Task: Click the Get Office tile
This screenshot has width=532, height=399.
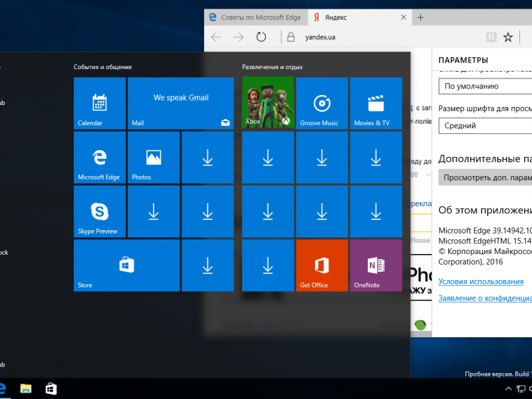Action: pos(322,265)
